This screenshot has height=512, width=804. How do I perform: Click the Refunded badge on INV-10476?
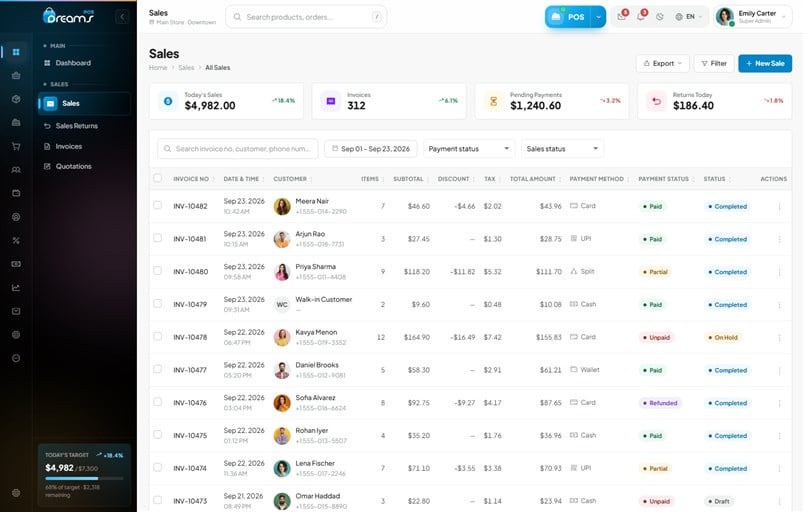(660, 403)
